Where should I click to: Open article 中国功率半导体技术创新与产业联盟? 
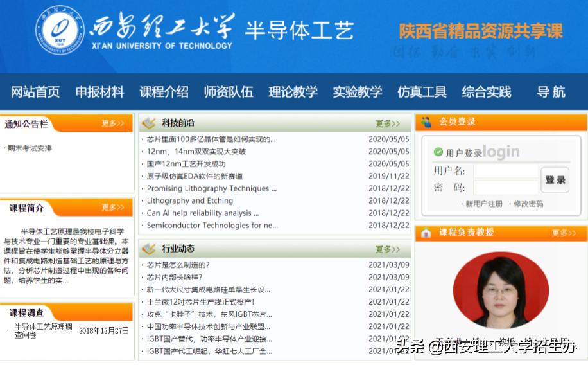(208, 326)
